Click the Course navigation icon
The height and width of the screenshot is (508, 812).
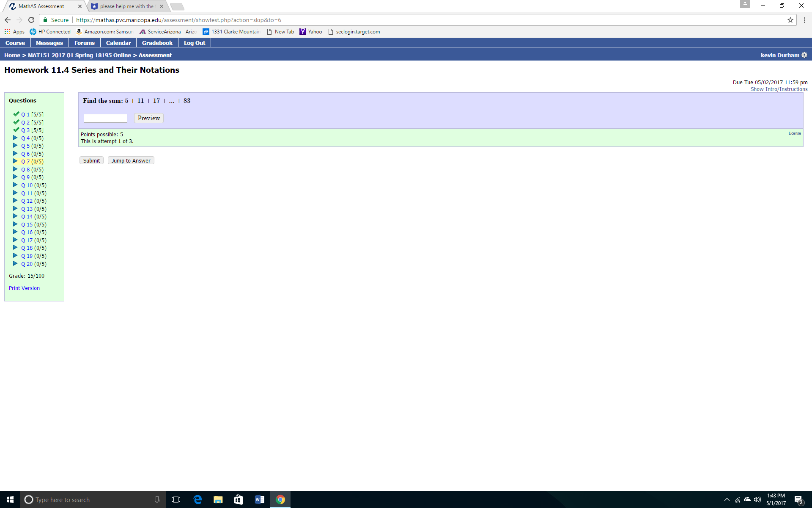click(x=15, y=42)
